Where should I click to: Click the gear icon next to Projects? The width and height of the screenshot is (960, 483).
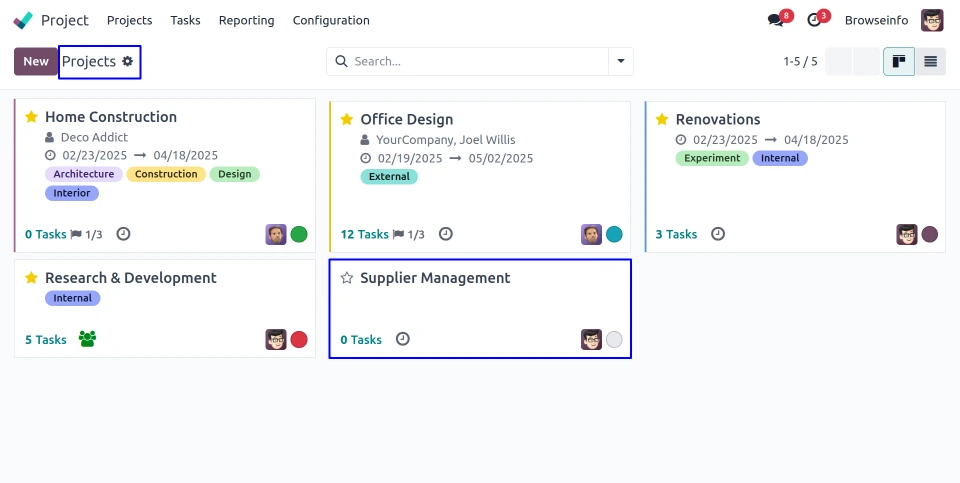127,62
